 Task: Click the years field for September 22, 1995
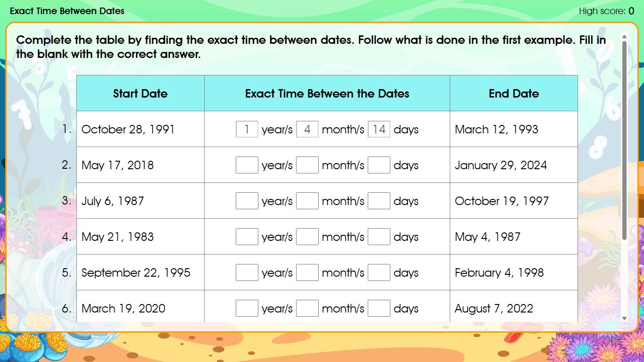coord(247,272)
